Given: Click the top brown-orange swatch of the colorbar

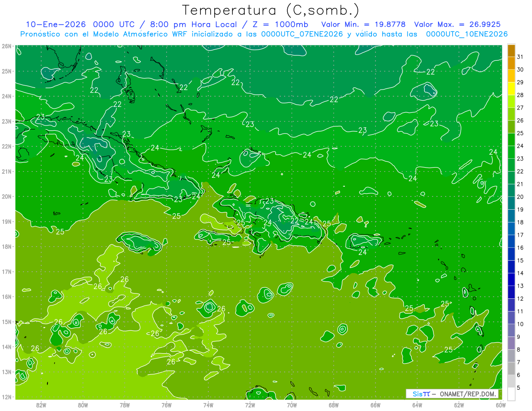Looking at the screenshot, I should 511,51.
